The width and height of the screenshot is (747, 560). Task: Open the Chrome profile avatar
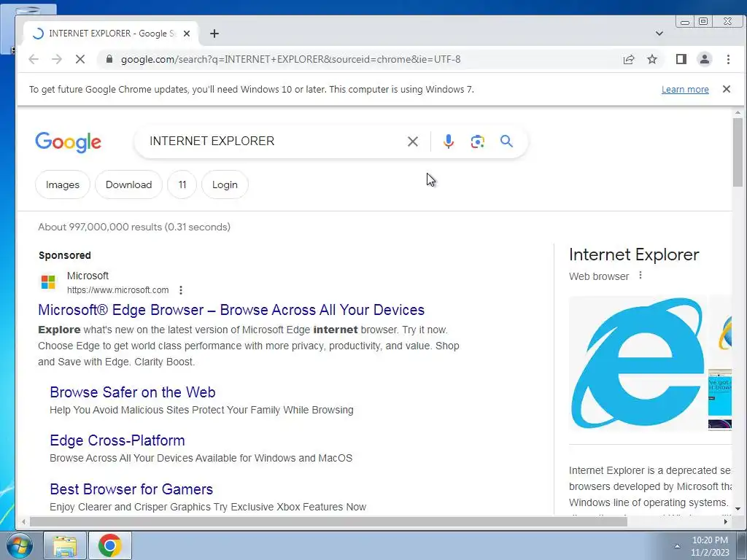pos(704,59)
